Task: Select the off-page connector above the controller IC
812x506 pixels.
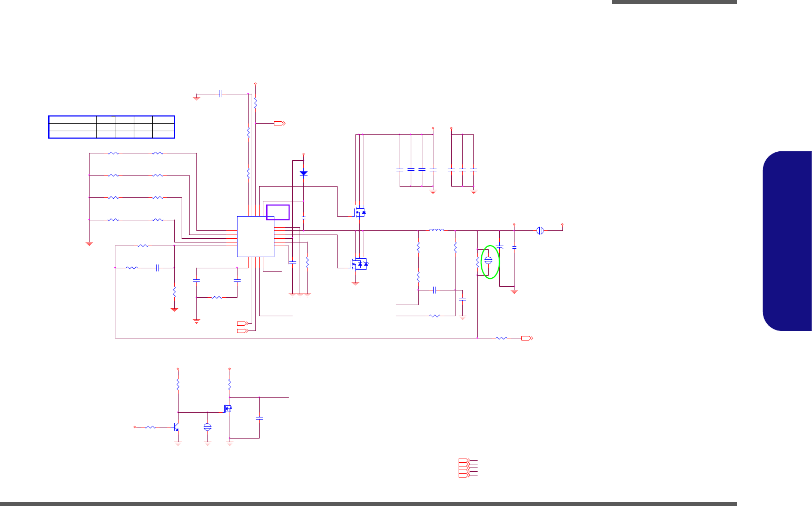Action: click(280, 123)
